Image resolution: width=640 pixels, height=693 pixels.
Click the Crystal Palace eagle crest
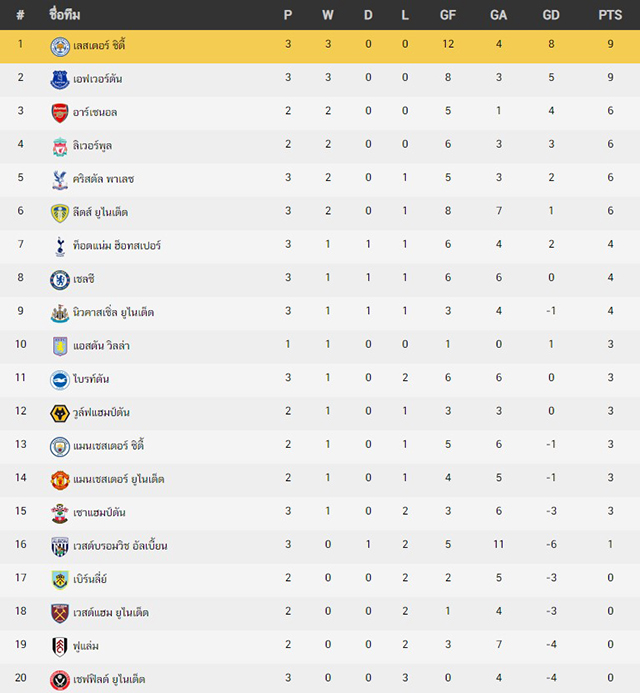60,180
